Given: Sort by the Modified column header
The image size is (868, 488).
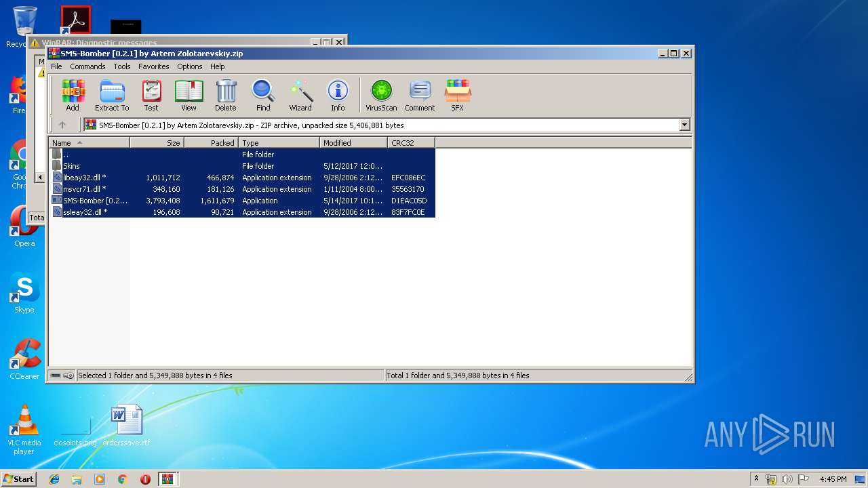Looking at the screenshot, I should (353, 142).
